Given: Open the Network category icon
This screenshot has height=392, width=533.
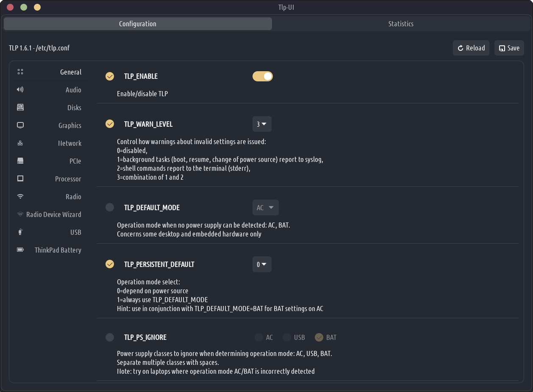Looking at the screenshot, I should tap(20, 143).
